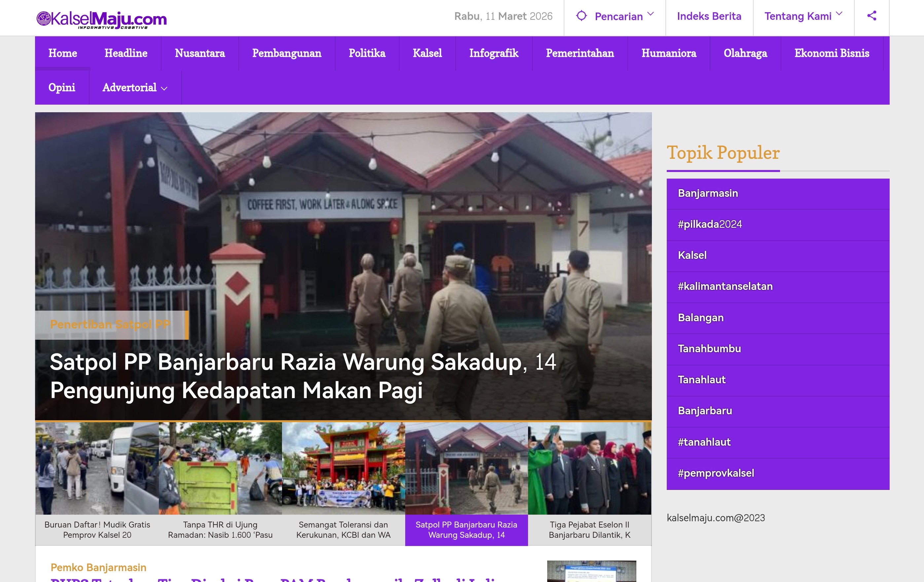Open the Banjarbaru popular topic
The height and width of the screenshot is (582, 924).
coord(778,411)
